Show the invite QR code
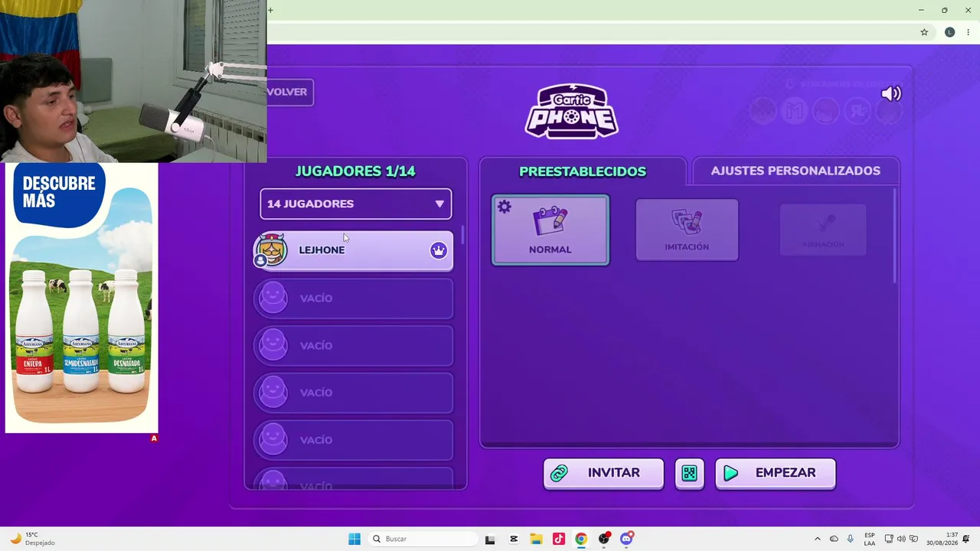980x551 pixels. (x=689, y=474)
